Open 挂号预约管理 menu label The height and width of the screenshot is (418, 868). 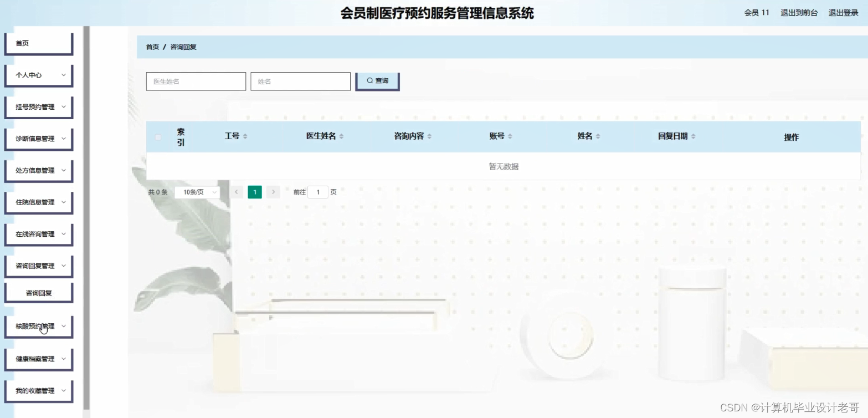(35, 107)
